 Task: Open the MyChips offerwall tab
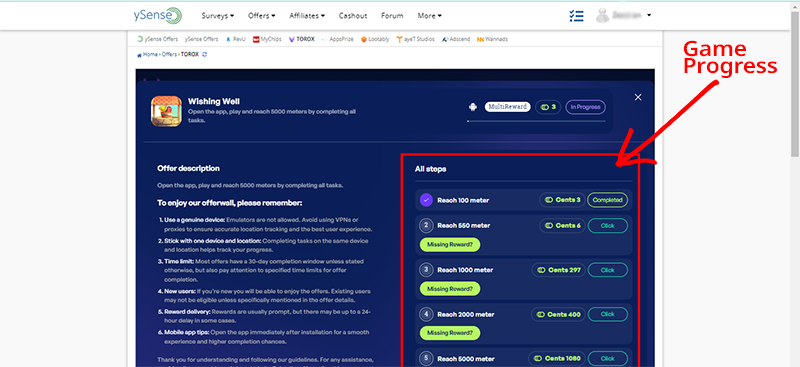point(267,39)
